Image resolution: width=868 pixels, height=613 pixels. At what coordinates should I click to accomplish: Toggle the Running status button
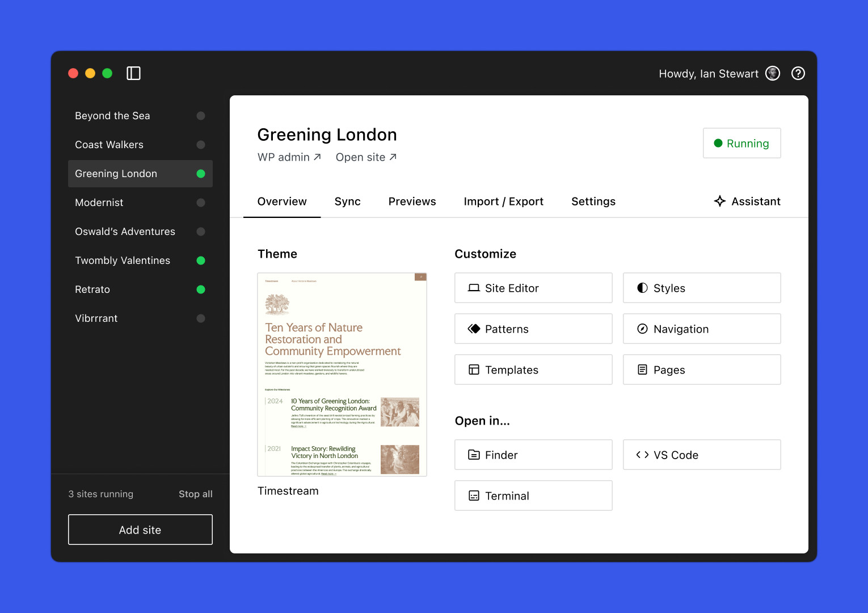click(741, 143)
